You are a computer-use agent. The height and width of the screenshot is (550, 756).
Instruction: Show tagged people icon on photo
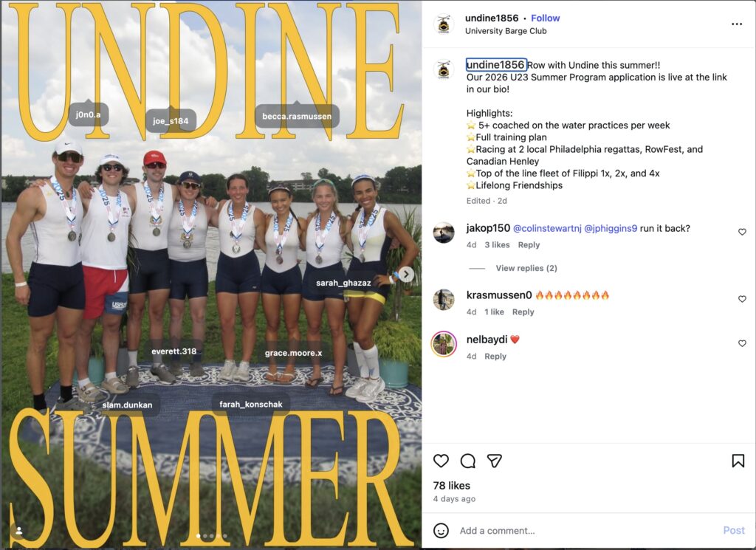tap(18, 531)
